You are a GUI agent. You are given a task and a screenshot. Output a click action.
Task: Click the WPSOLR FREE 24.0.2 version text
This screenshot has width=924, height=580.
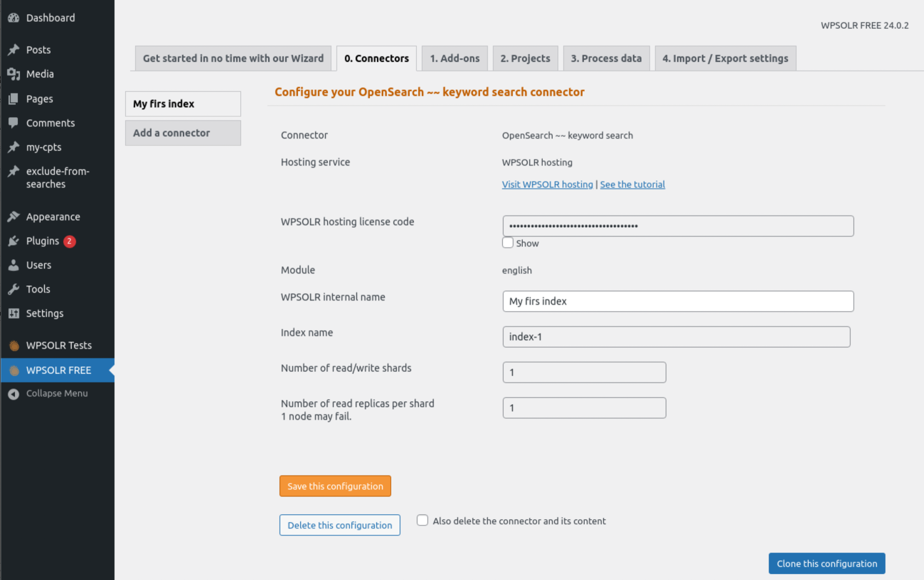(865, 25)
